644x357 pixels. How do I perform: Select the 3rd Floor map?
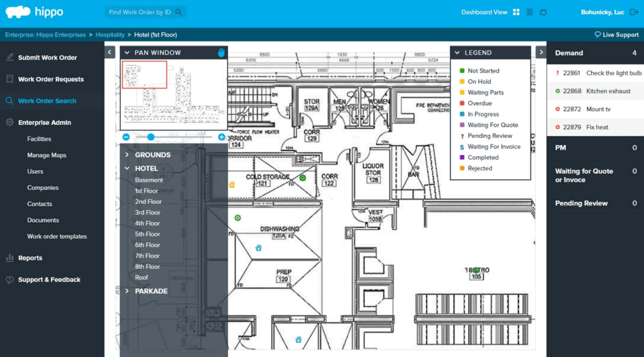(148, 213)
